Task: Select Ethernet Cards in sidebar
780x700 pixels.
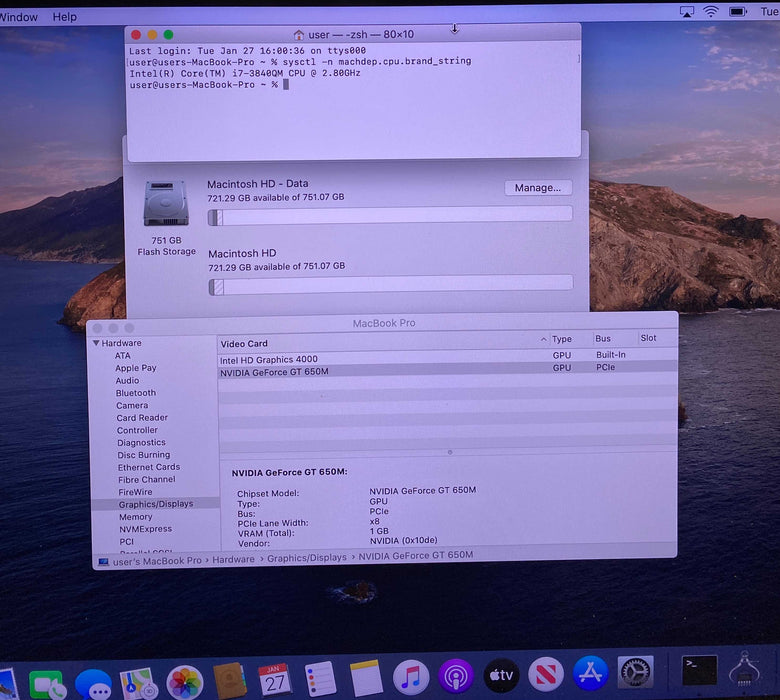Action: coord(149,467)
